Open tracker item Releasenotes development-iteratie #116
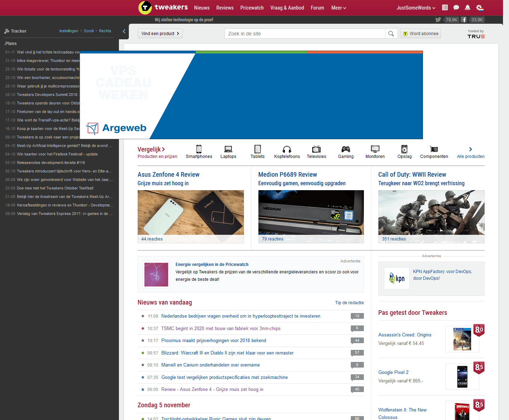 coord(51,163)
